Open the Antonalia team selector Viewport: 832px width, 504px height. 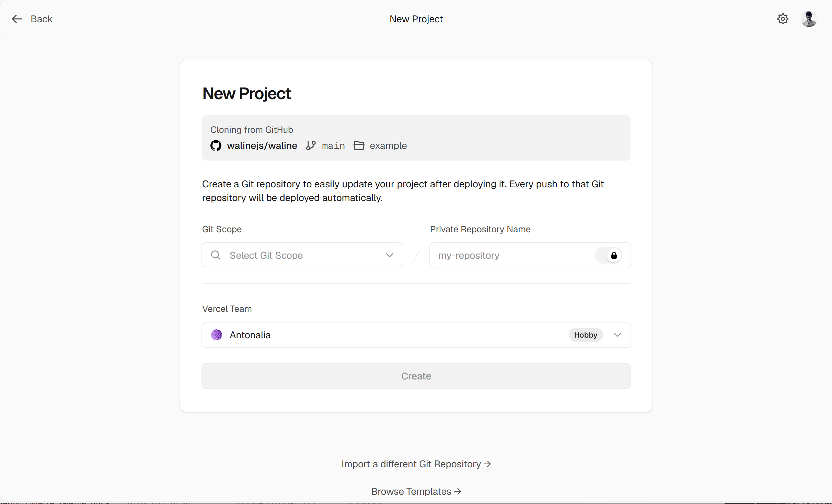(x=416, y=335)
